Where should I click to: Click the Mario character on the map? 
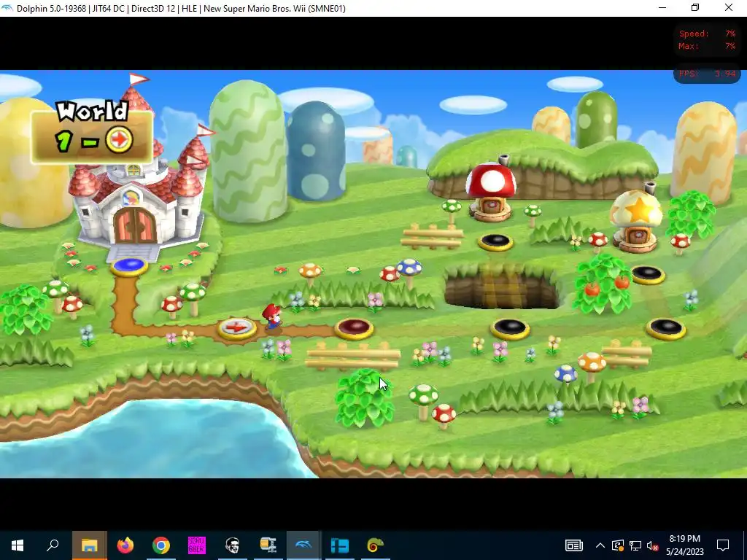click(x=272, y=316)
